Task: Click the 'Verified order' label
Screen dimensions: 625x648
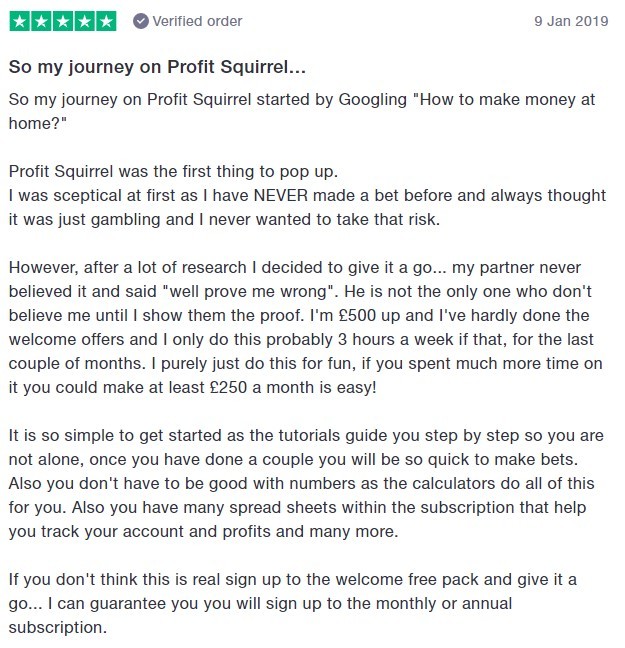Action: (197, 21)
